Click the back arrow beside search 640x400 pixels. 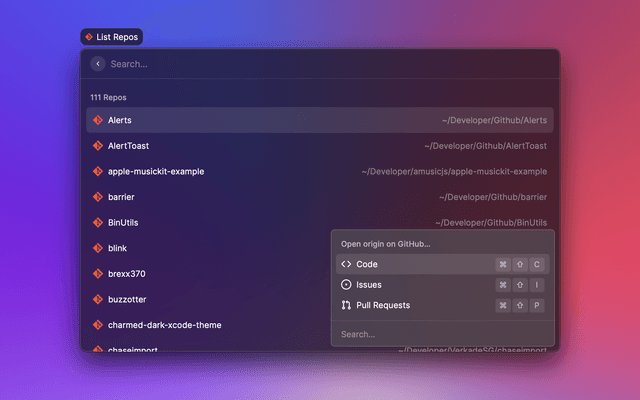point(97,64)
